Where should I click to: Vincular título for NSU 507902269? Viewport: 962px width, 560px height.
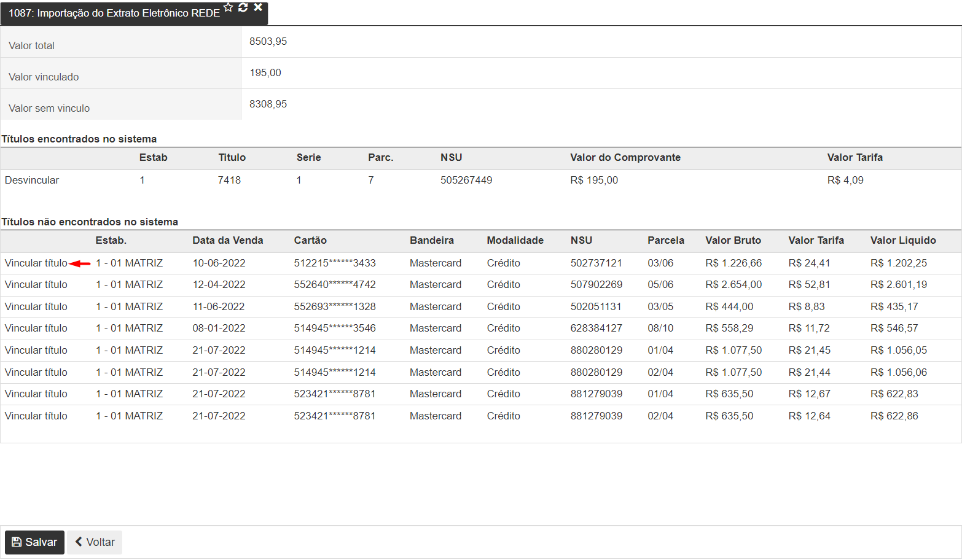(36, 284)
